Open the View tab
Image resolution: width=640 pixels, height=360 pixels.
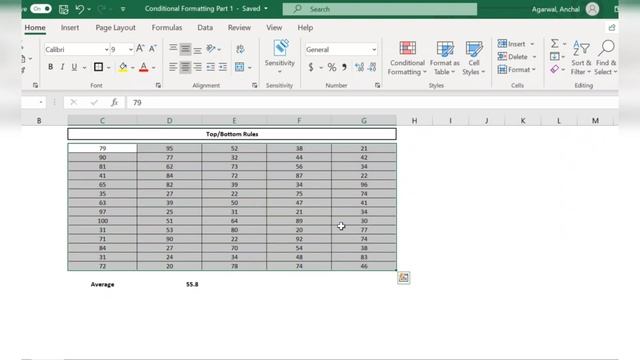pyautogui.click(x=274, y=28)
